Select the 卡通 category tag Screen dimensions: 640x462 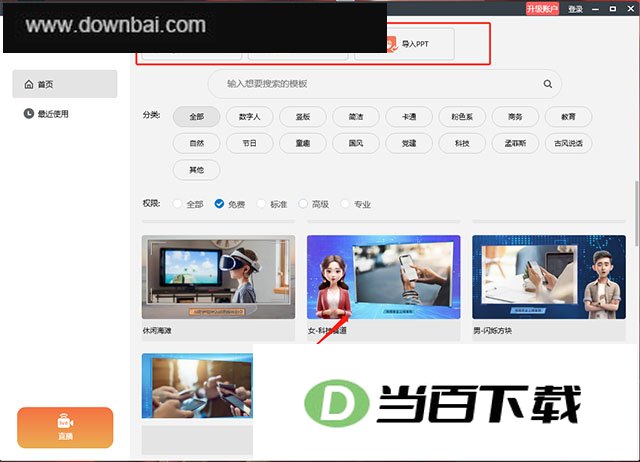pyautogui.click(x=409, y=117)
